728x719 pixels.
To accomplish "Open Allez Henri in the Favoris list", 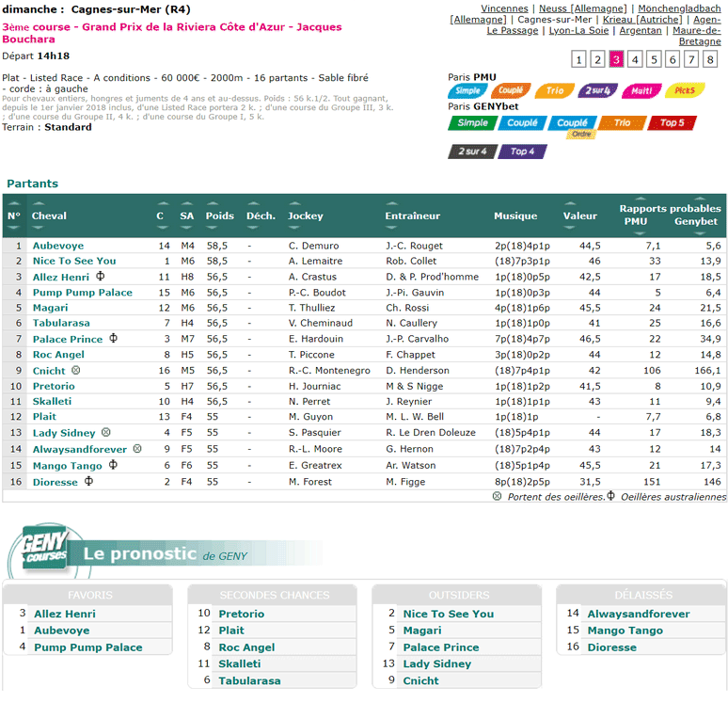I will [x=65, y=614].
